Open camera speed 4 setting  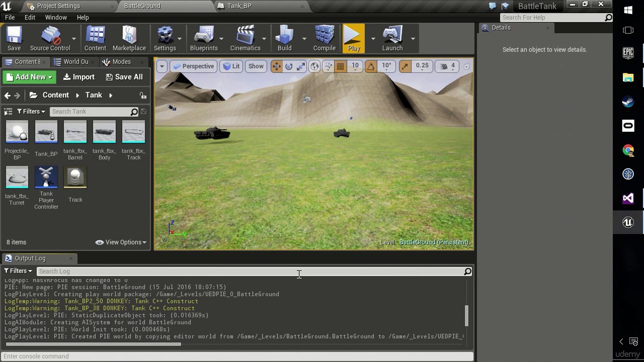tap(447, 66)
